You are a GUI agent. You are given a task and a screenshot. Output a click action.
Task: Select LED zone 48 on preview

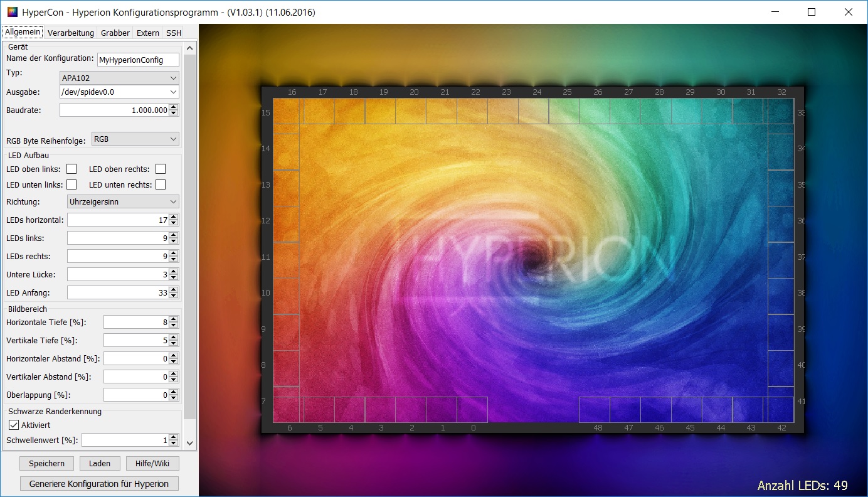594,410
